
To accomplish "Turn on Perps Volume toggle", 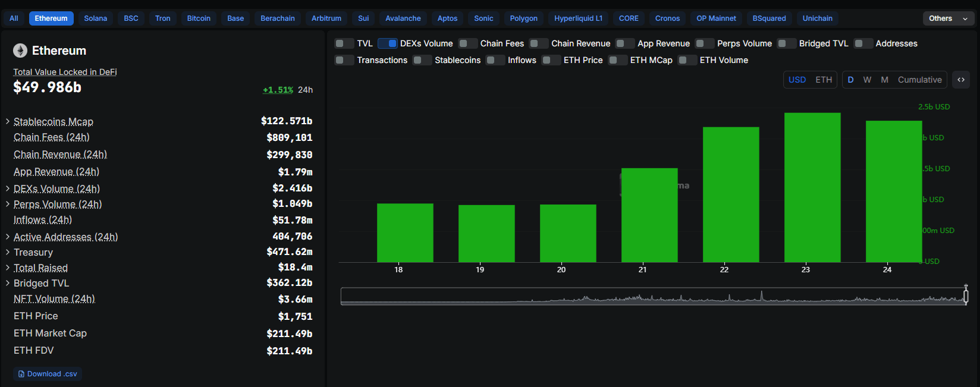I will pos(705,43).
